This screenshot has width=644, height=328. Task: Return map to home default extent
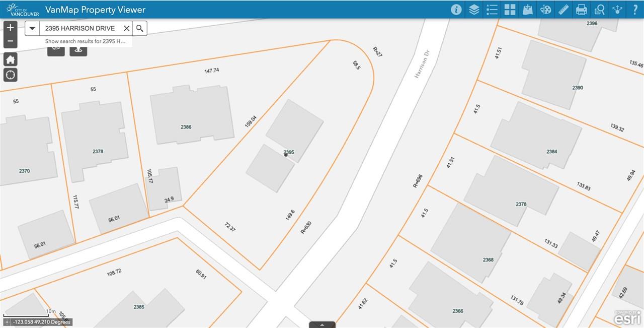coord(10,59)
